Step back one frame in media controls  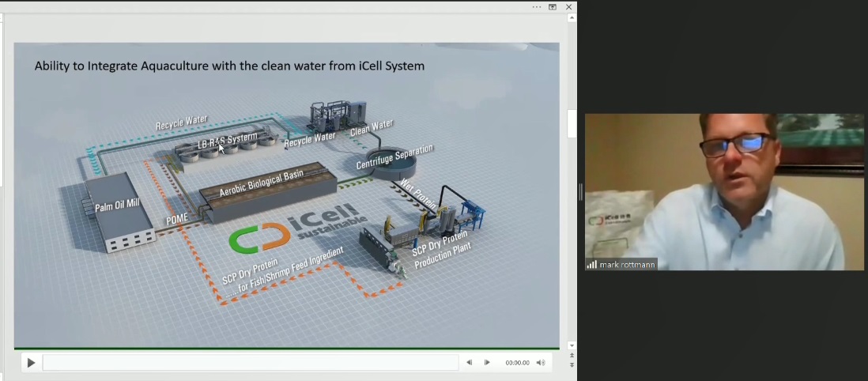(x=470, y=363)
